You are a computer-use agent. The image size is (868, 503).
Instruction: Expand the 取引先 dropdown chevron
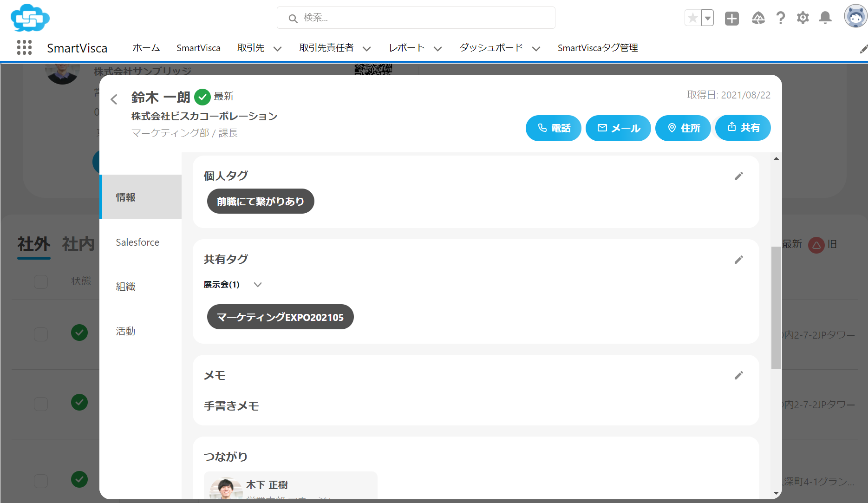[x=277, y=49]
